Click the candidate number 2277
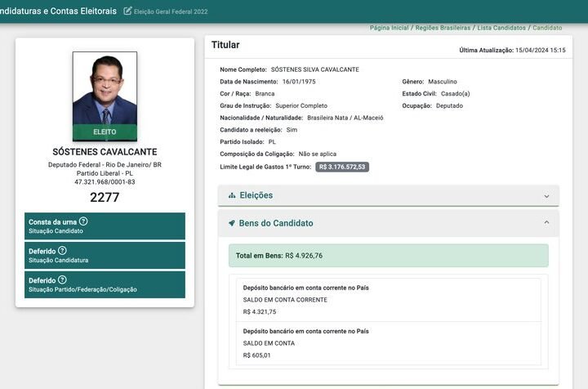This screenshot has height=389, width=588. pyautogui.click(x=105, y=197)
